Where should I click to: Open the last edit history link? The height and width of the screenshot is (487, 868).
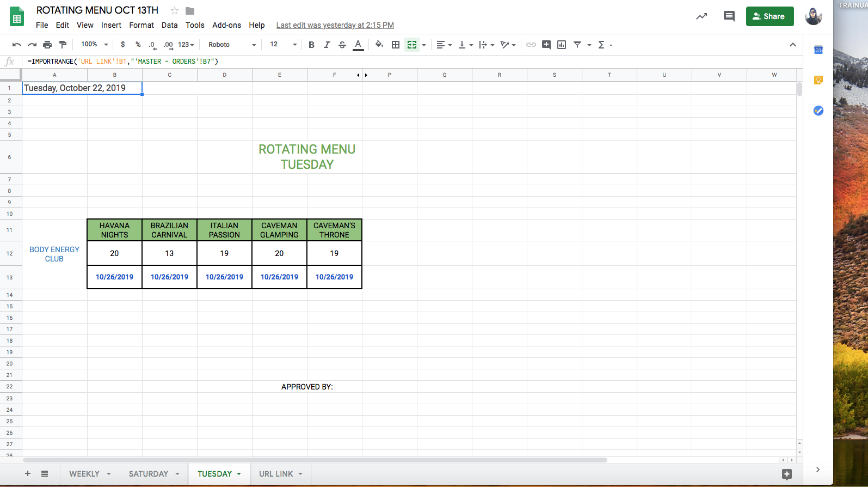[x=335, y=25]
